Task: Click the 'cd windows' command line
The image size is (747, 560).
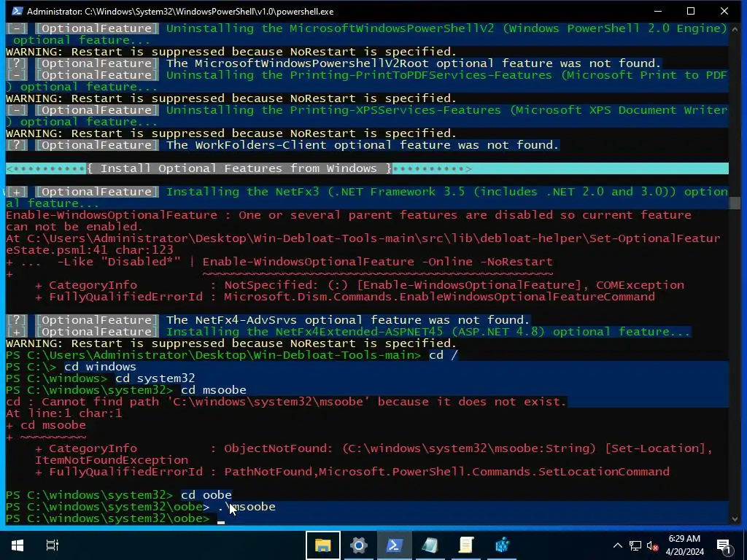Action: tap(100, 367)
